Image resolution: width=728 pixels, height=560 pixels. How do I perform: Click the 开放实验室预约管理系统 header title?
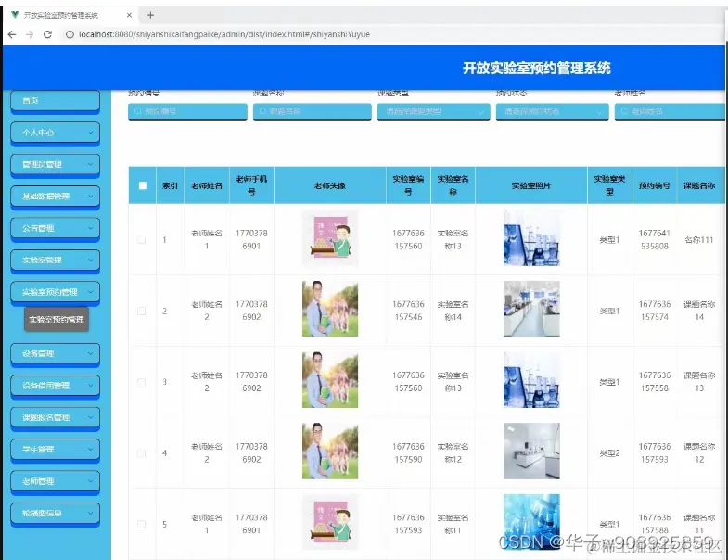point(537,69)
